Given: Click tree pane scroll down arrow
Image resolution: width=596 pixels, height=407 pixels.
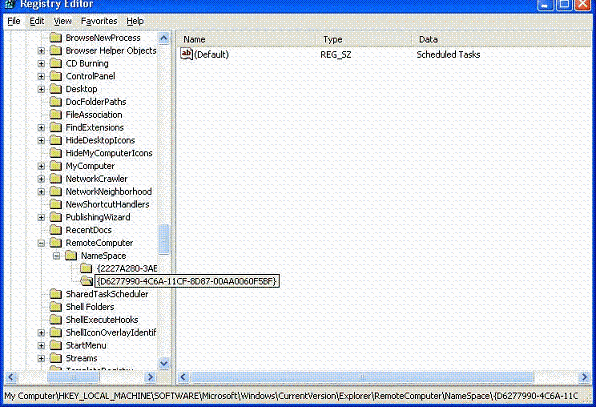Looking at the screenshot, I should tap(164, 363).
